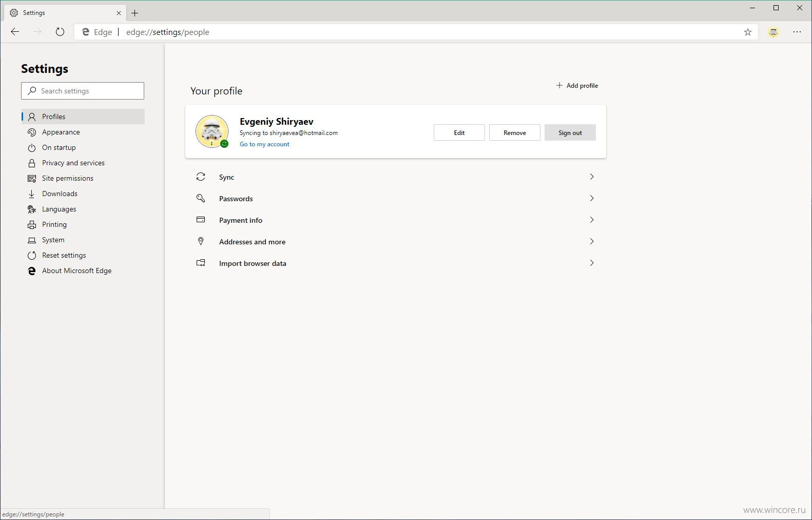Click the Profiles person icon in sidebar
The width and height of the screenshot is (812, 520).
pos(32,117)
